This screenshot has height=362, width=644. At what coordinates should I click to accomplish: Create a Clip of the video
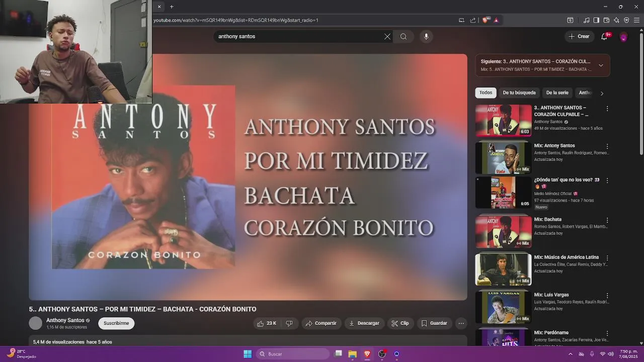point(400,323)
